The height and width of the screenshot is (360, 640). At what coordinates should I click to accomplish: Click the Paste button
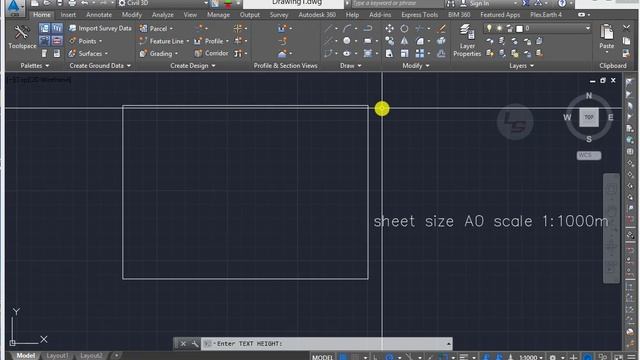click(607, 37)
